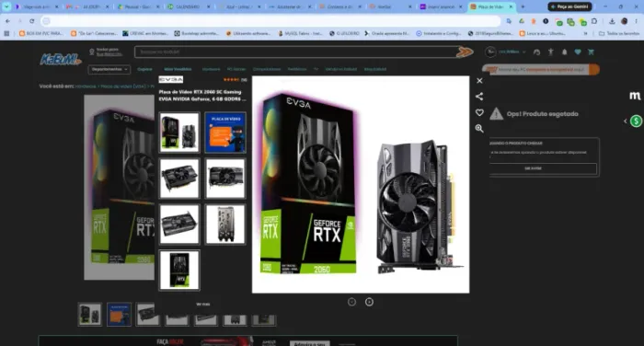Image resolution: width=644 pixels, height=346 pixels.
Task: Select the vertical bracket-view thumbnail
Action: pos(225,225)
